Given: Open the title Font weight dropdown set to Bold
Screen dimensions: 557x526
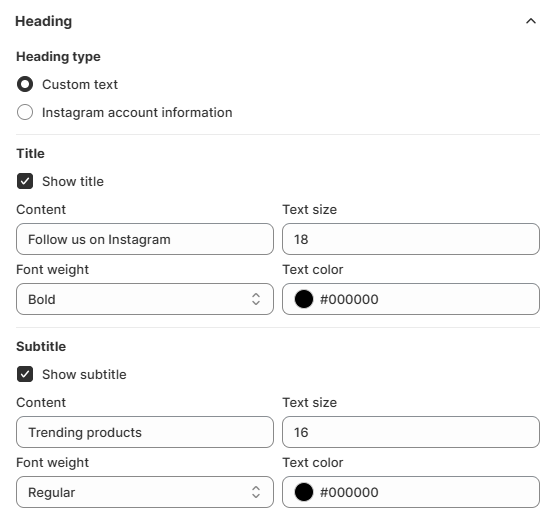Looking at the screenshot, I should 145,299.
